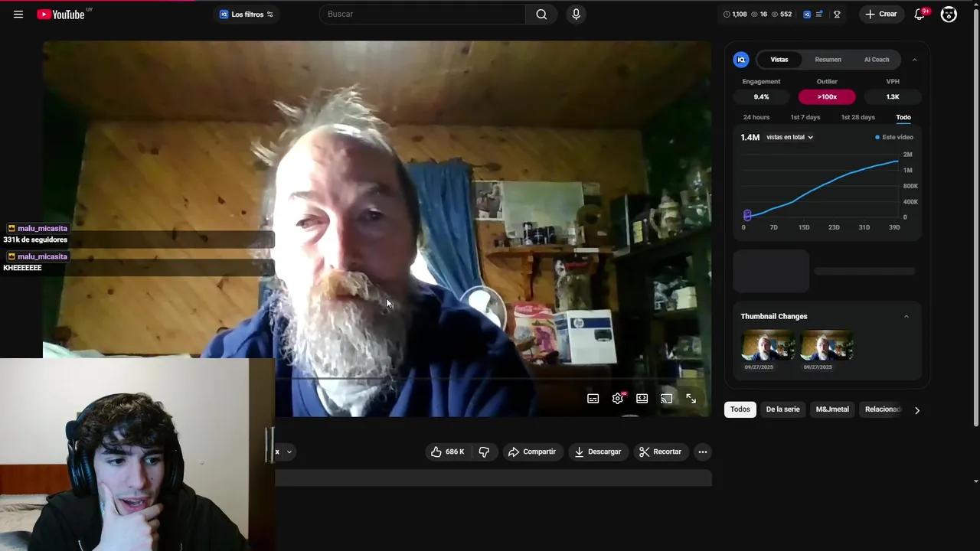
Task: Toggle subtitles in the video player
Action: click(x=593, y=399)
